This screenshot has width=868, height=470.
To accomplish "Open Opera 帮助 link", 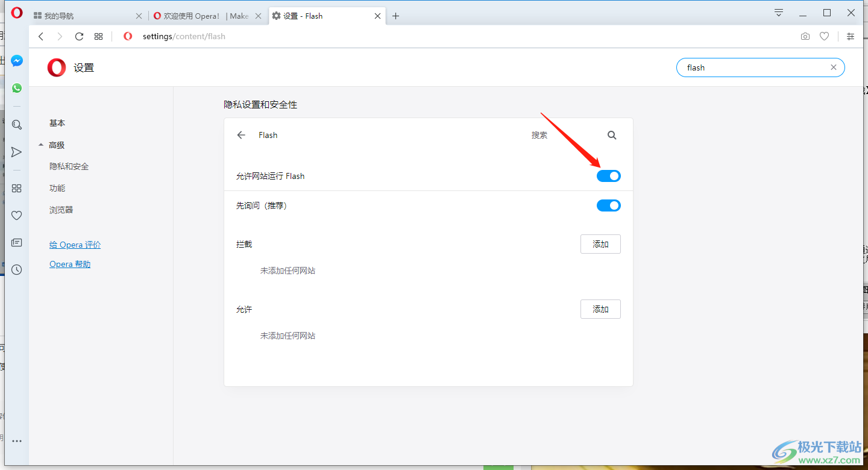I will tap(70, 264).
